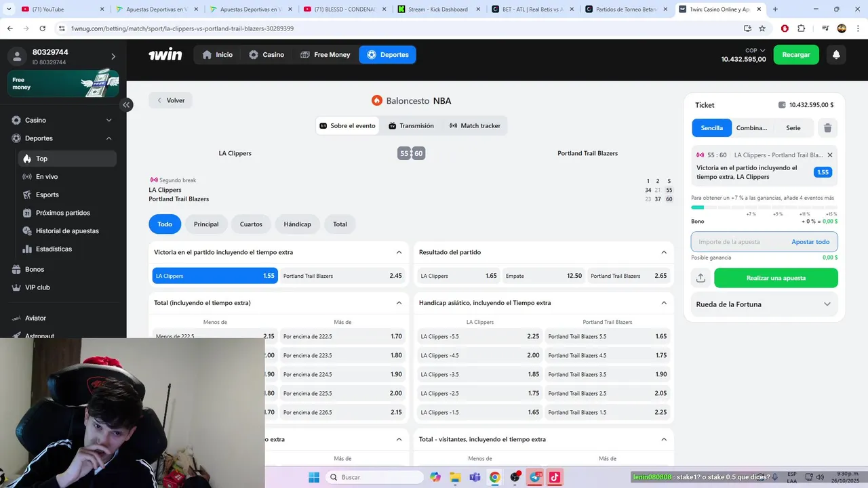Viewport: 868px width, 488px height.
Task: Open VIP club in sidebar
Action: [62, 287]
